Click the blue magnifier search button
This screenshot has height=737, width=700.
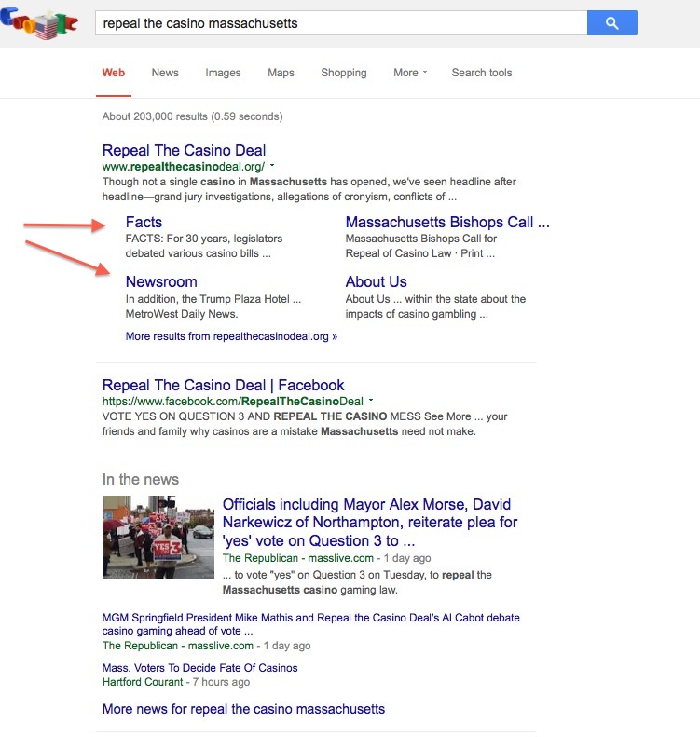[x=612, y=23]
